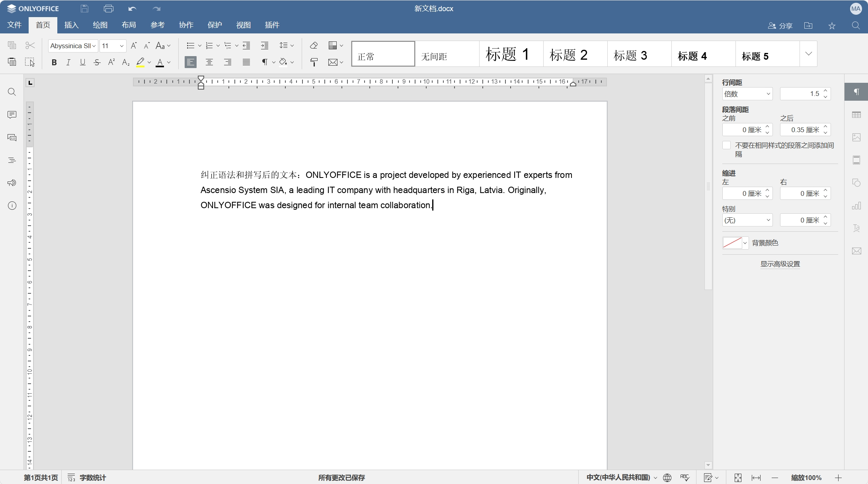
Task: Open 字数统计 word count
Action: (x=87, y=478)
